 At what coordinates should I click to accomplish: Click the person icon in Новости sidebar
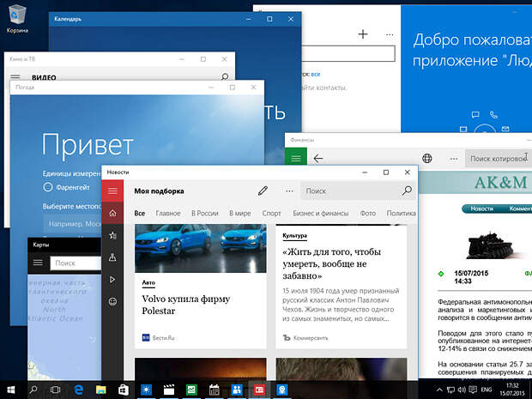tap(112, 257)
